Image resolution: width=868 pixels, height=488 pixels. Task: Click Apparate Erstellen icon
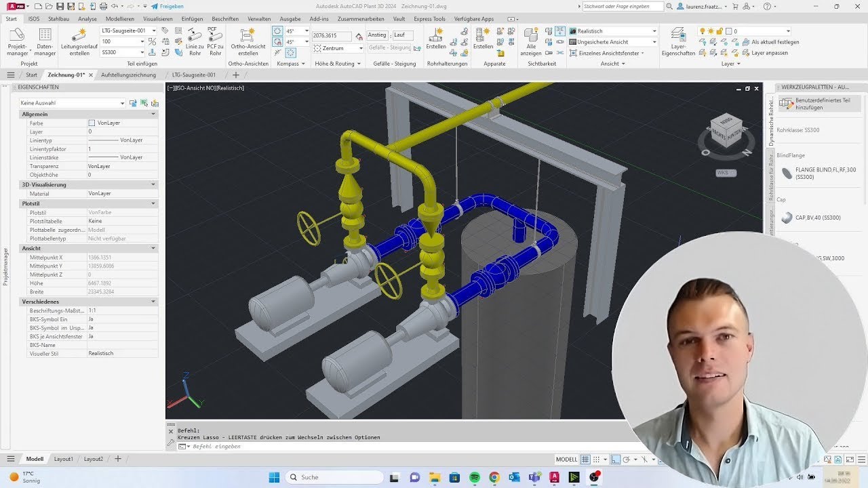coord(483,38)
